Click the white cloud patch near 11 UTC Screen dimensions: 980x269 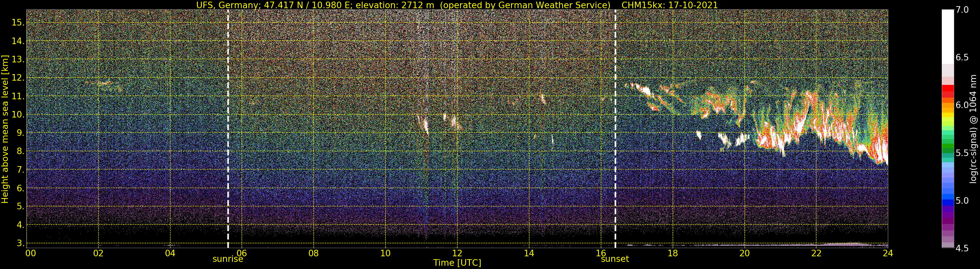click(x=424, y=124)
